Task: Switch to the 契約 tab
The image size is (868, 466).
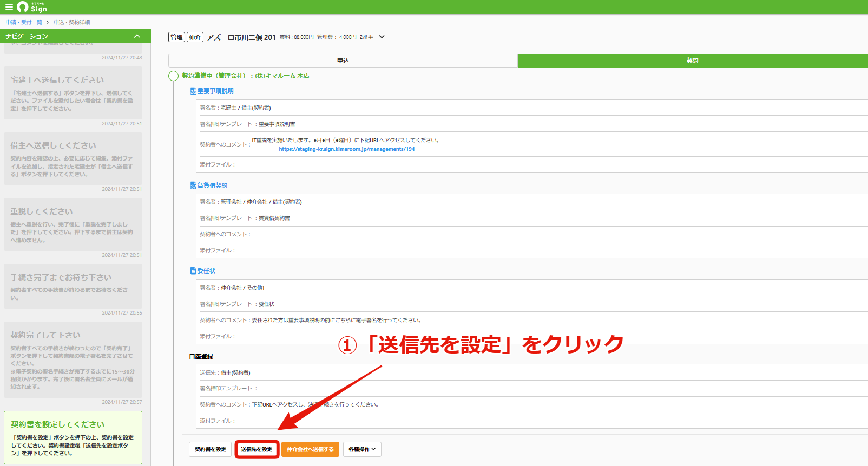Action: pyautogui.click(x=693, y=61)
